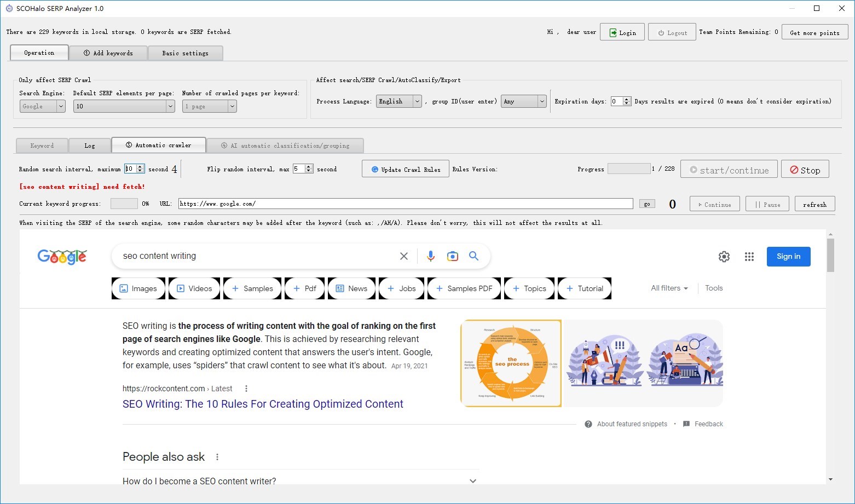Click Current keyword progress bar

pyautogui.click(x=124, y=204)
